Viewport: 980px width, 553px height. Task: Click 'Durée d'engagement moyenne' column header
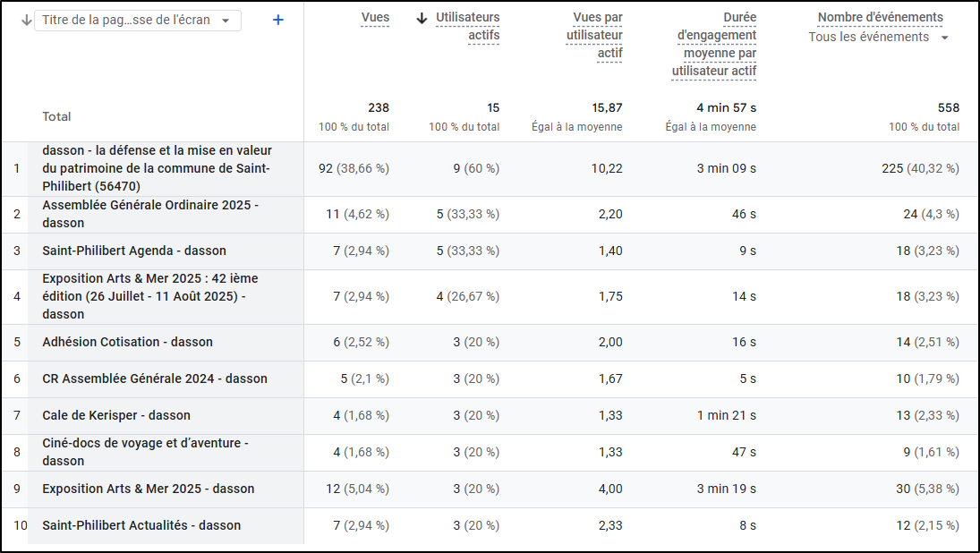click(x=714, y=45)
